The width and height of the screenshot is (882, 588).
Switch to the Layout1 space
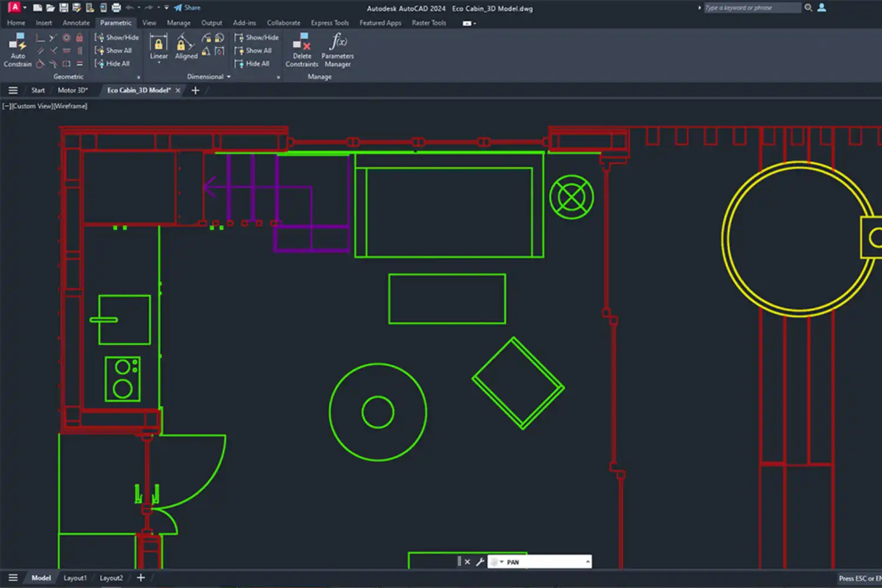point(75,577)
